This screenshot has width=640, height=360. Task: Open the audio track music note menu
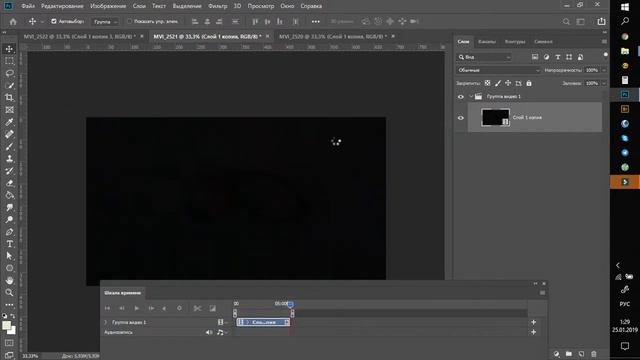click(x=222, y=333)
